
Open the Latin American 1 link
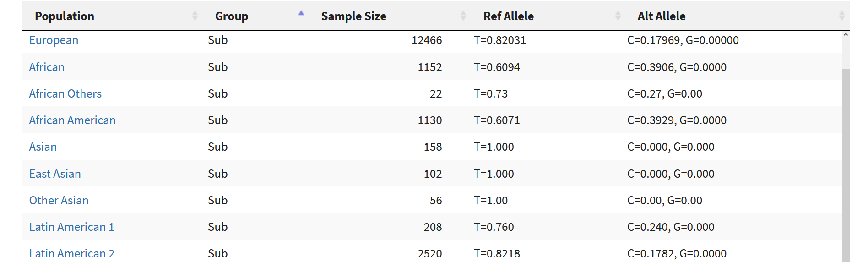coord(72,227)
